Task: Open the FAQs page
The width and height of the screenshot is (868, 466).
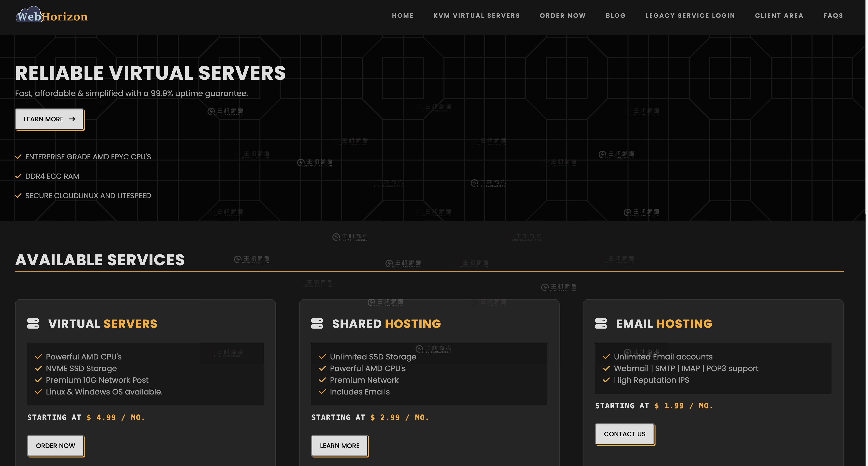Action: pos(833,16)
